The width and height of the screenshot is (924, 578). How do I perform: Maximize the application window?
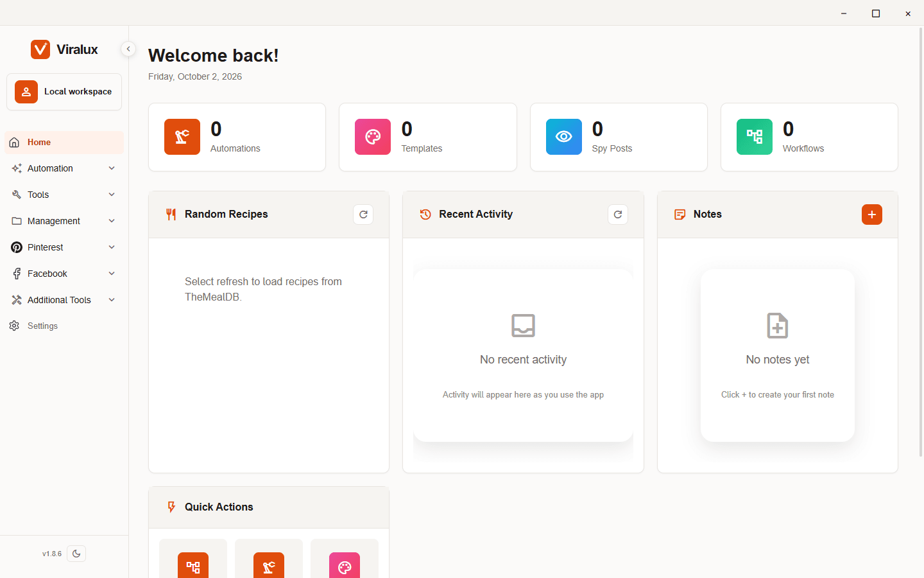pyautogui.click(x=876, y=13)
